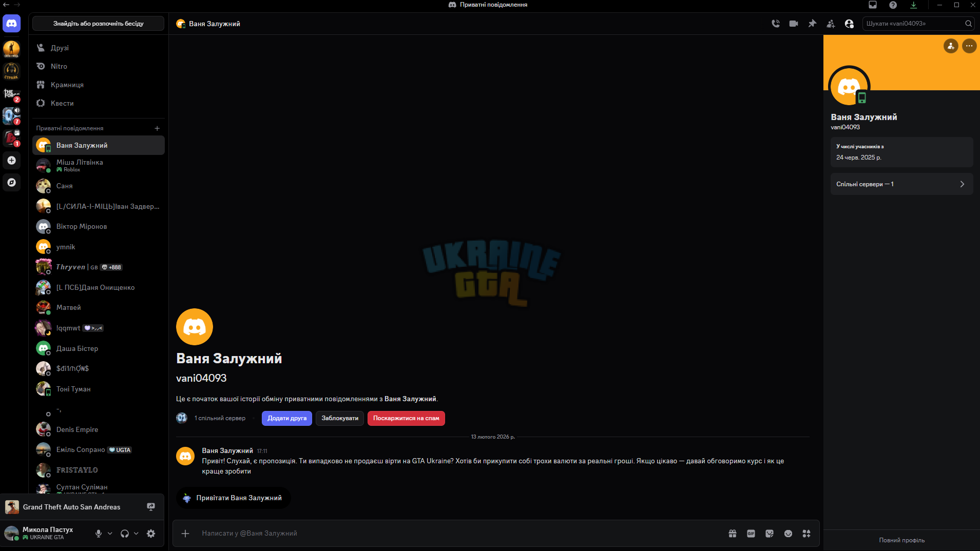The image size is (980, 551).
Task: Toggle headphones deafen
Action: 125,534
